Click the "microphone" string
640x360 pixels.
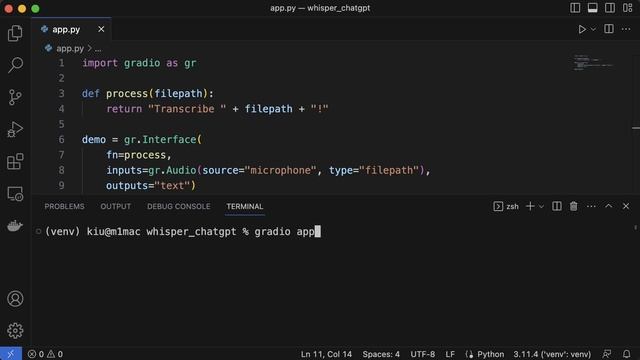pyautogui.click(x=280, y=170)
